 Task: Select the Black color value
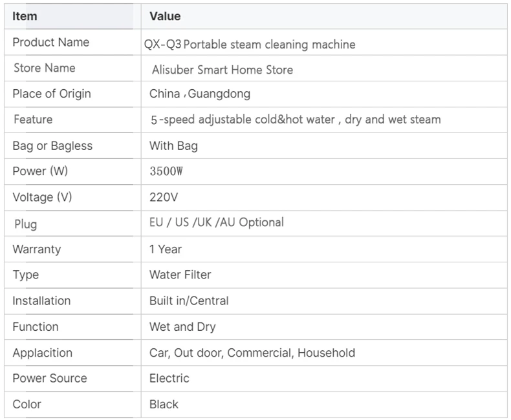[164, 404]
